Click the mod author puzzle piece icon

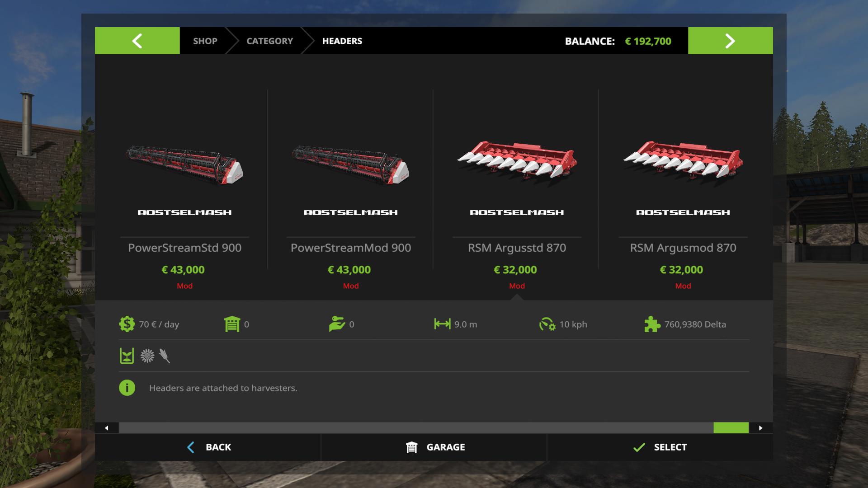(652, 324)
